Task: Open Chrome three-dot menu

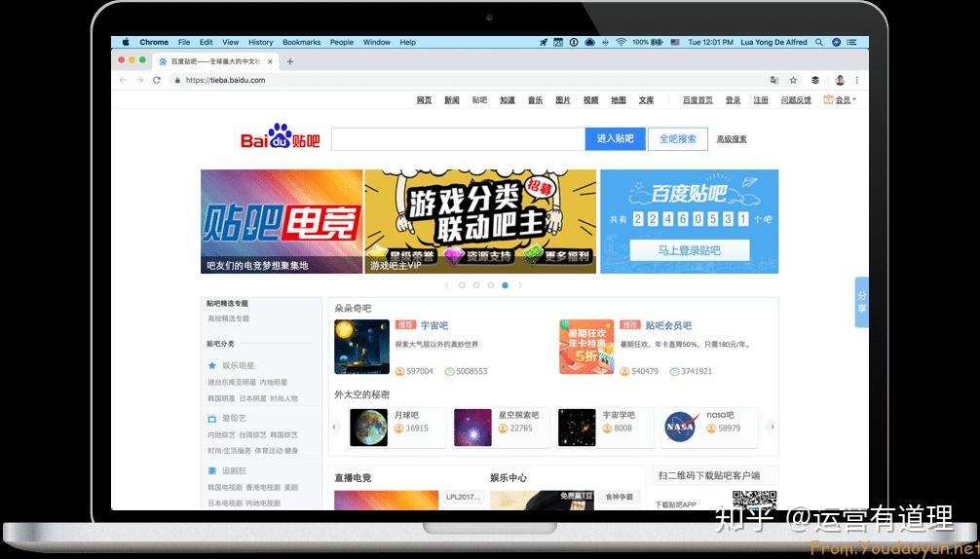Action: point(857,80)
